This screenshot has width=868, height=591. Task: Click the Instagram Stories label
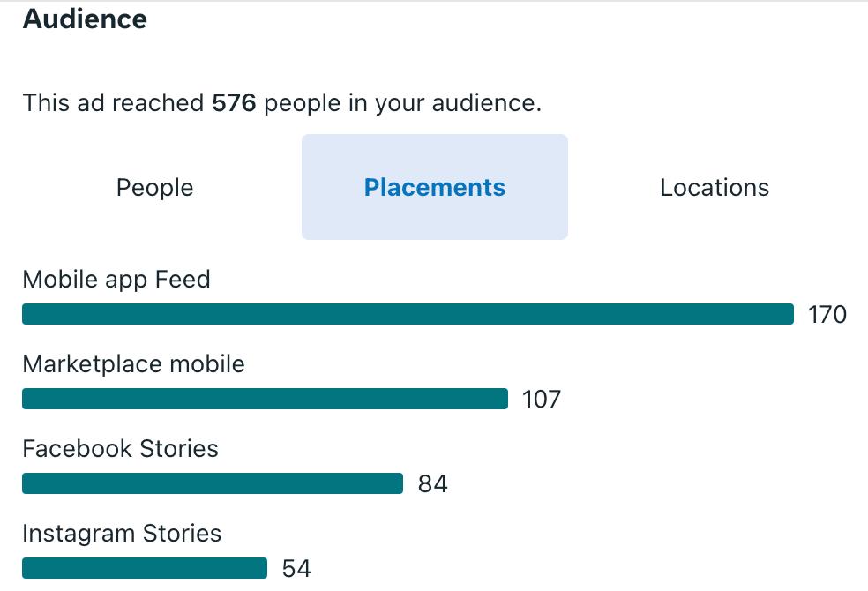pos(122,534)
